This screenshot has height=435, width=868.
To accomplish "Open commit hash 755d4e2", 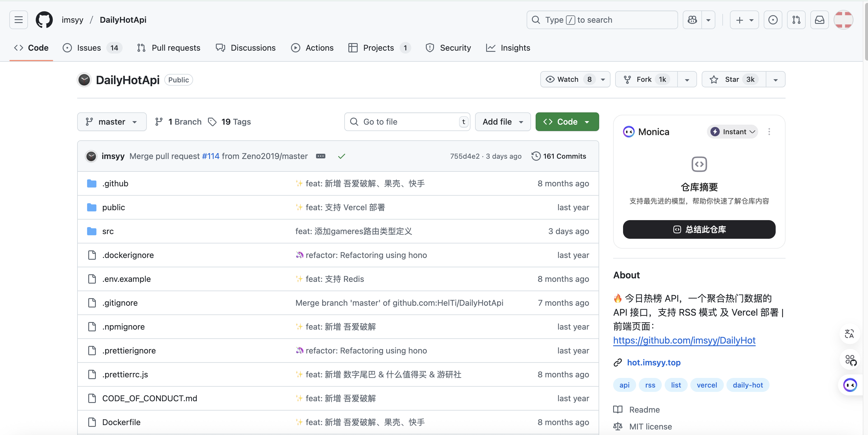I will coord(465,156).
